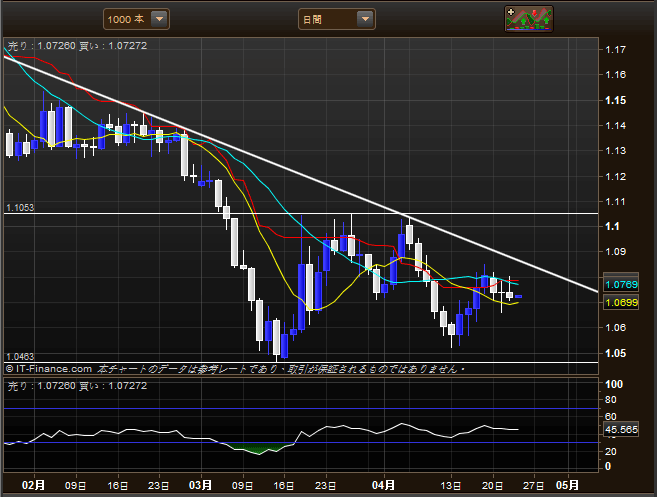
Task: Click the 02月 date axis label
Action: coord(33,485)
